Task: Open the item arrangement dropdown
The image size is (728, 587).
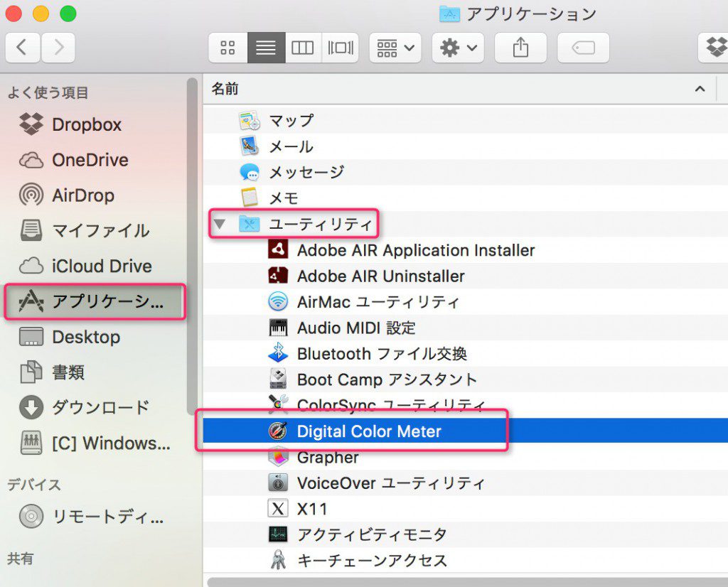Action: pyautogui.click(x=395, y=48)
